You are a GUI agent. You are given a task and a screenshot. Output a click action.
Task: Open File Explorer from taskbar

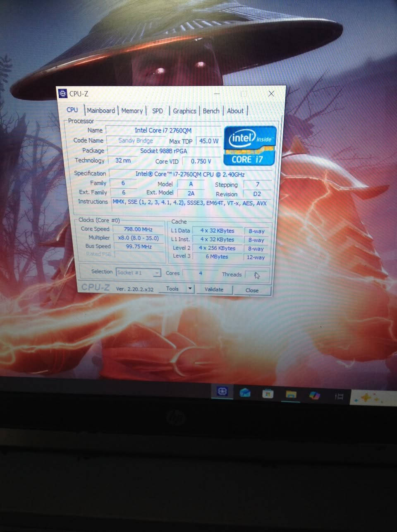click(291, 394)
